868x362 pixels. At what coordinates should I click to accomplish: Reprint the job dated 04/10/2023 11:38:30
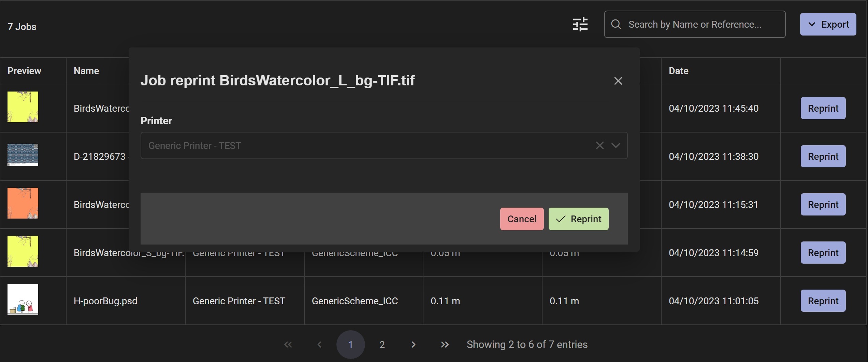point(823,156)
